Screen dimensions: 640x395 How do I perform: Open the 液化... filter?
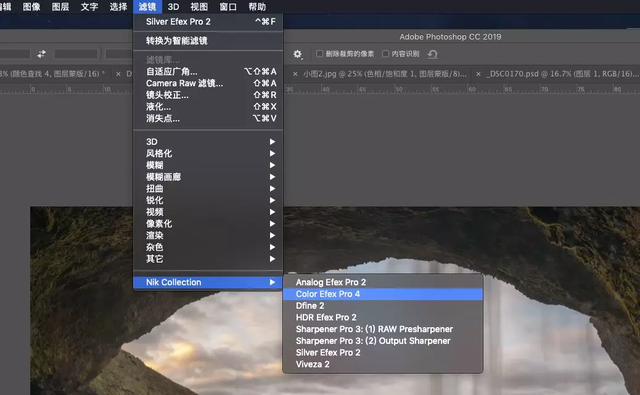click(208, 107)
